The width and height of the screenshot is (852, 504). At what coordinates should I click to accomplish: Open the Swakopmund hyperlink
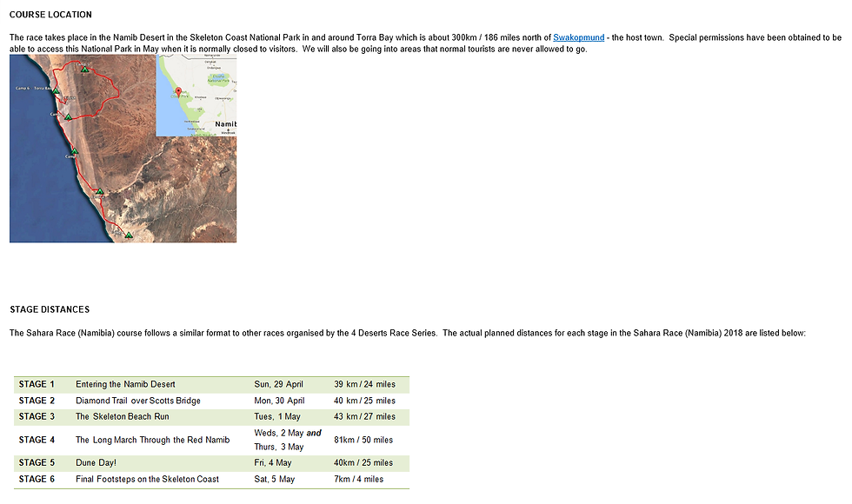coord(578,37)
